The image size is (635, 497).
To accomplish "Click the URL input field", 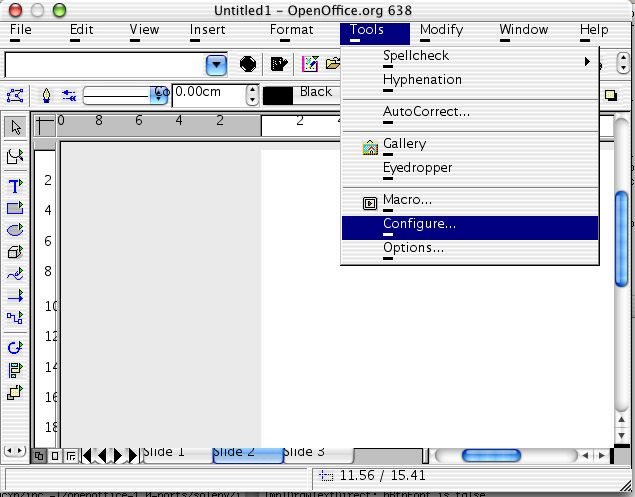I will coord(105,65).
